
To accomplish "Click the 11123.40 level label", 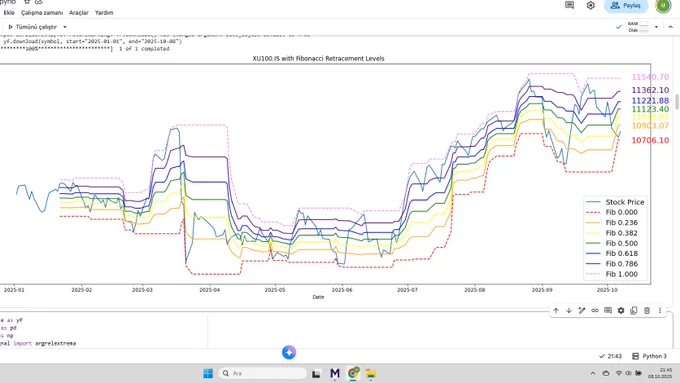I will 650,109.
